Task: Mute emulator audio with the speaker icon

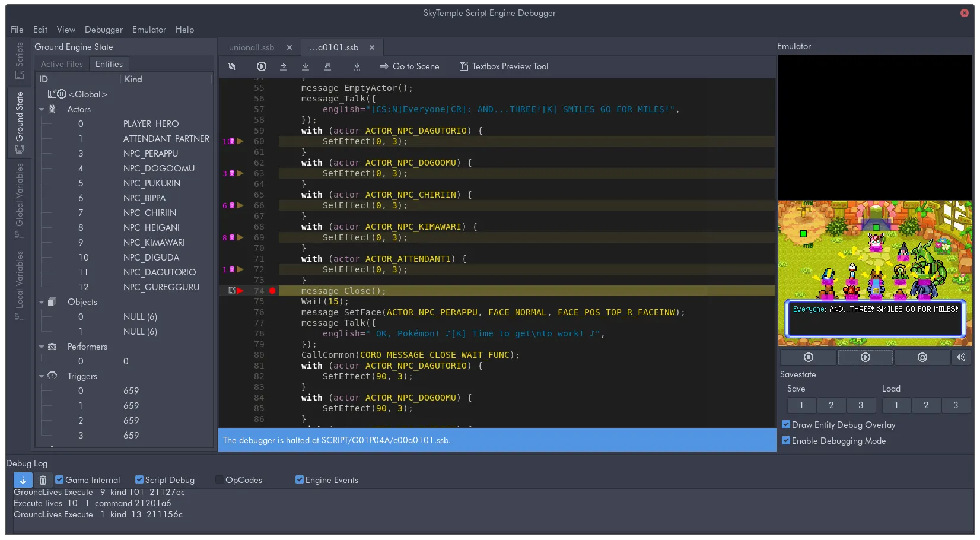Action: [x=961, y=357]
